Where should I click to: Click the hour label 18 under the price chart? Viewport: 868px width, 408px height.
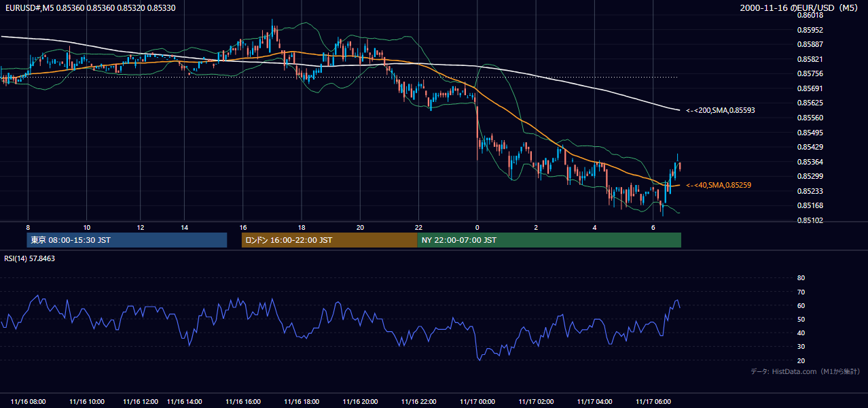click(x=302, y=227)
